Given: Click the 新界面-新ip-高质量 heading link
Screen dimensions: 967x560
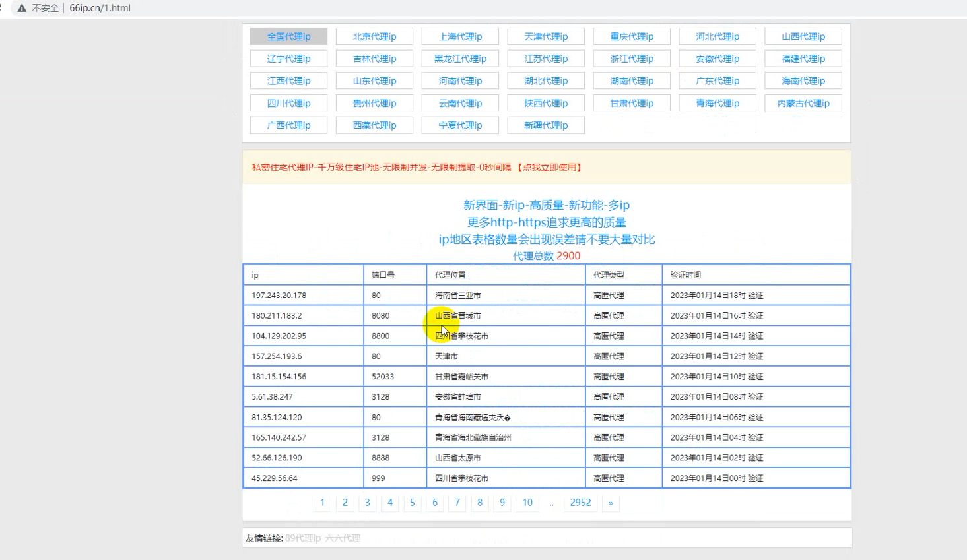Looking at the screenshot, I should tap(547, 205).
